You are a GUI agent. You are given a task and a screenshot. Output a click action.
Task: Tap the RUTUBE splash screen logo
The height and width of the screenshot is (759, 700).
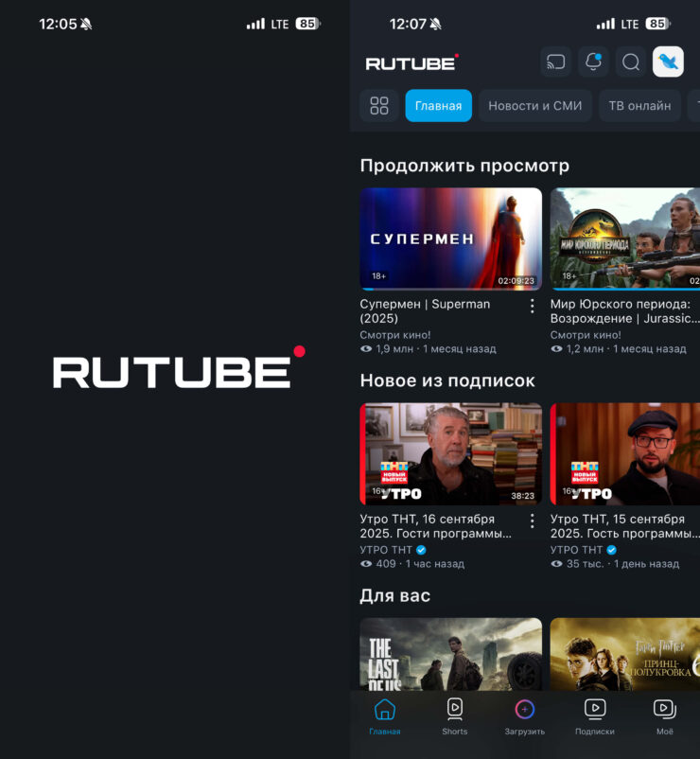pos(179,367)
